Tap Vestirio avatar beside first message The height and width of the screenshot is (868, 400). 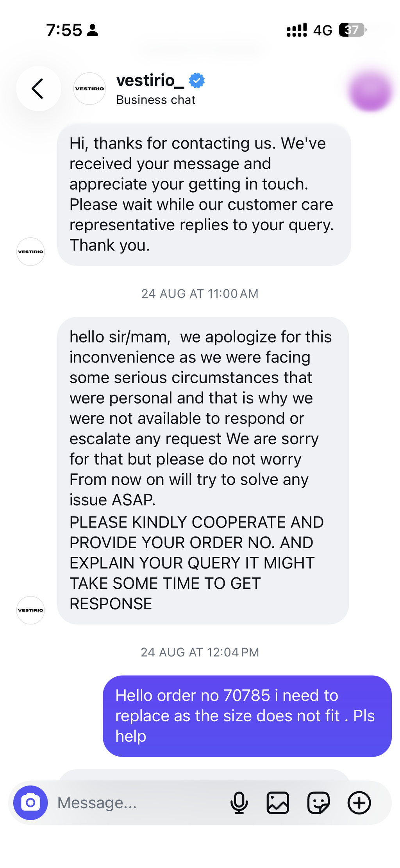click(30, 251)
